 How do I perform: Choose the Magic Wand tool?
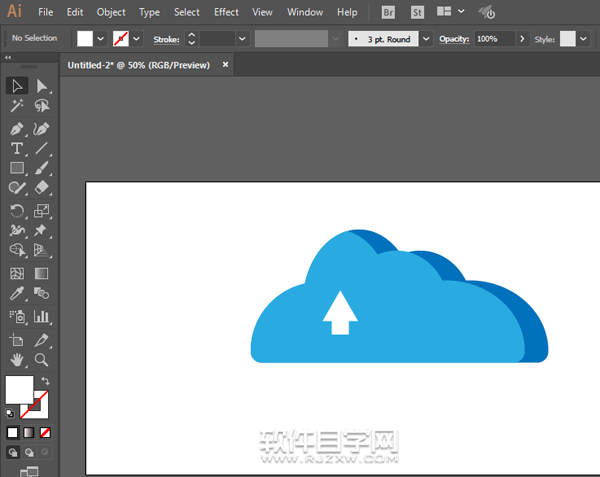click(17, 105)
